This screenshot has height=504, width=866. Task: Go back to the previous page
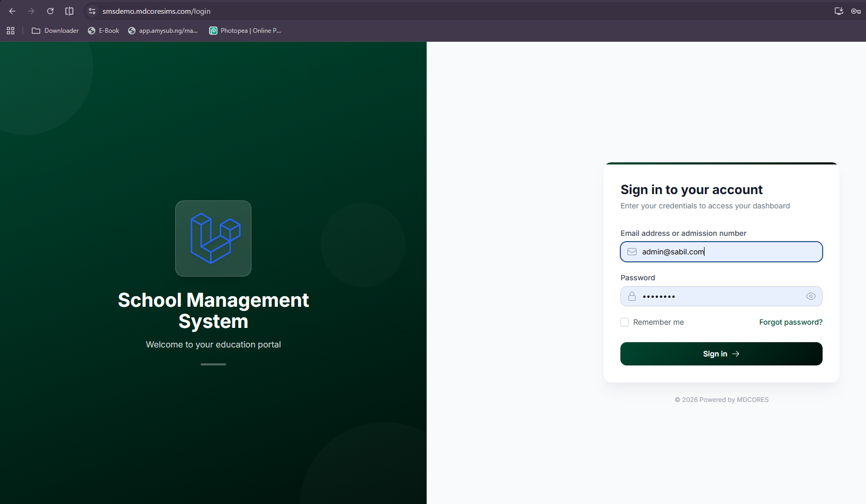(12, 11)
